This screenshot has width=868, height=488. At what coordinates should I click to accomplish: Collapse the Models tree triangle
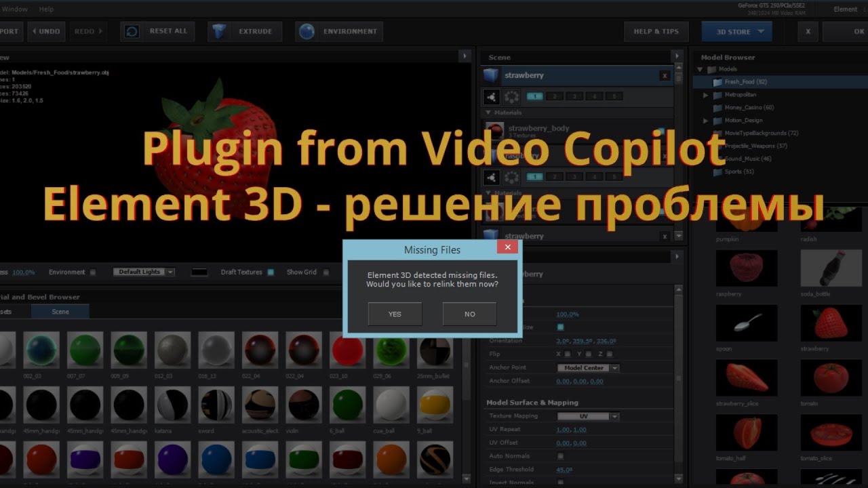[x=700, y=69]
